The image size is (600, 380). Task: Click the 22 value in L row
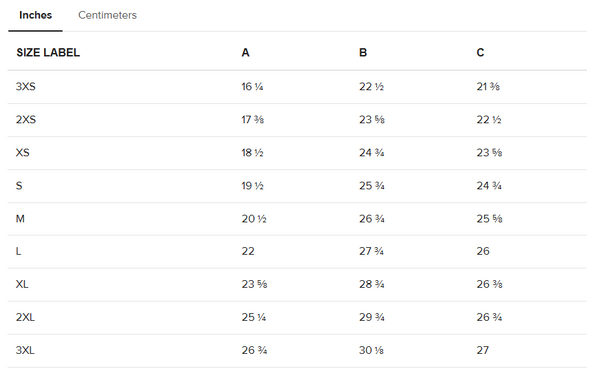[248, 251]
